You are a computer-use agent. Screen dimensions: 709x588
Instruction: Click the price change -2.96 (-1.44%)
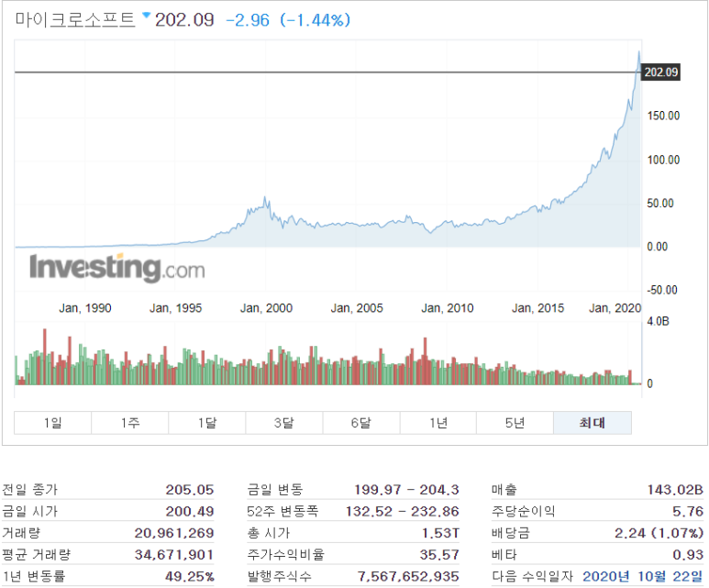point(288,20)
